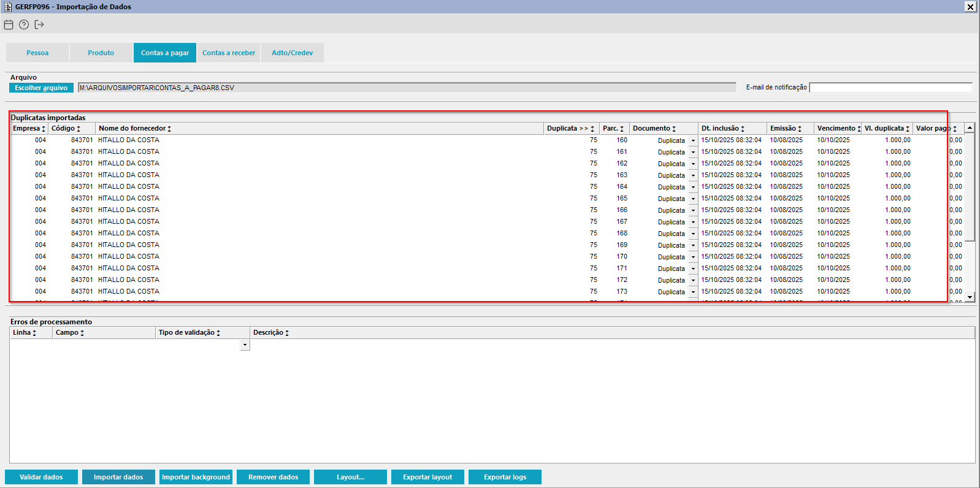This screenshot has width=980, height=488.
Task: Click the Emissão header sort arrows
Action: click(800, 129)
